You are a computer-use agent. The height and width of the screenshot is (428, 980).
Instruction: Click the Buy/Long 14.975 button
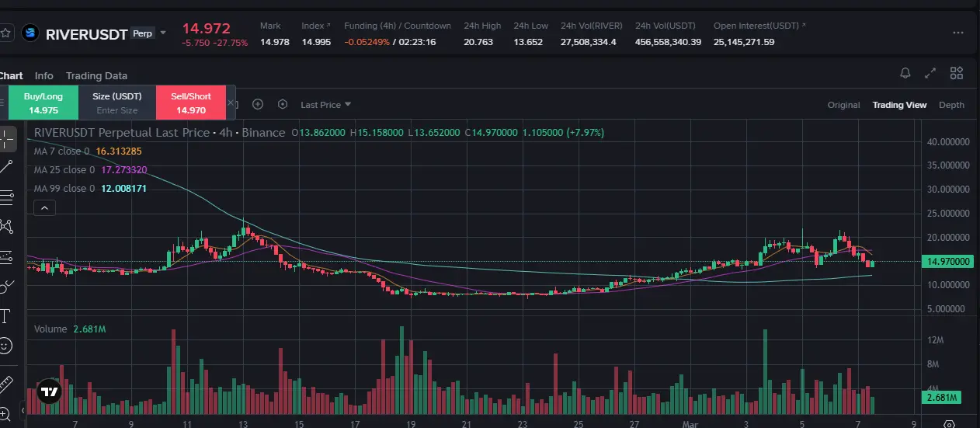43,103
